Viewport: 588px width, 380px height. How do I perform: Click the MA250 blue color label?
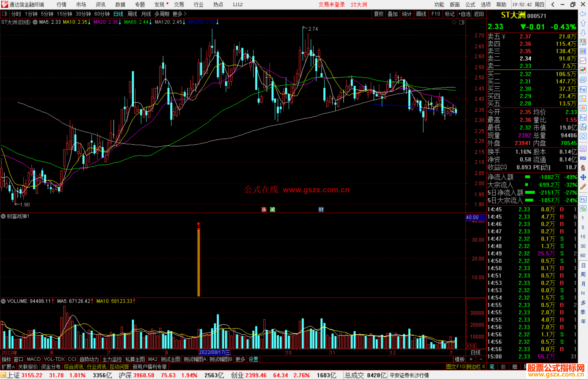tap(202, 22)
